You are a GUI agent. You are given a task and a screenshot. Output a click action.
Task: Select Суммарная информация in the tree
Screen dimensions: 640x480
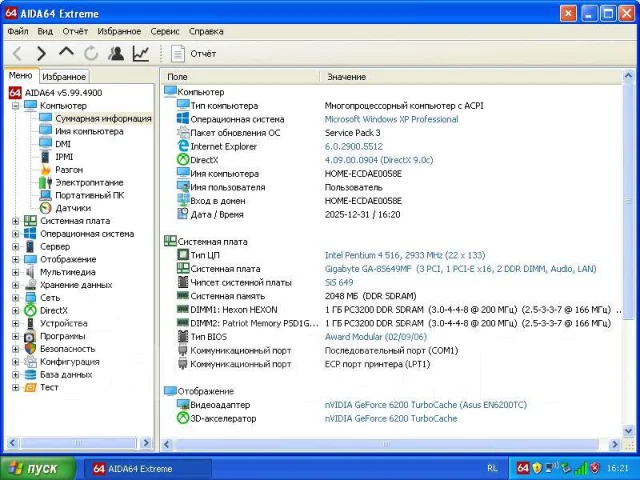103,118
